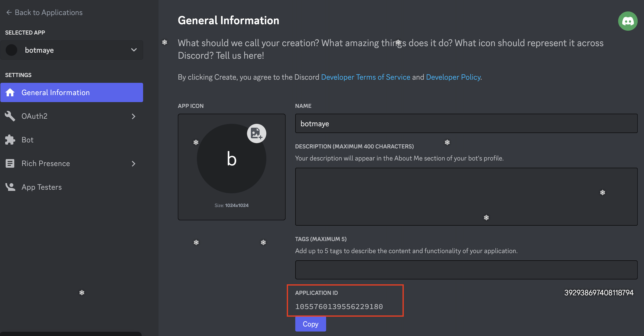The image size is (644, 336).
Task: Click the Bot puzzle piece icon
Action: coord(10,140)
